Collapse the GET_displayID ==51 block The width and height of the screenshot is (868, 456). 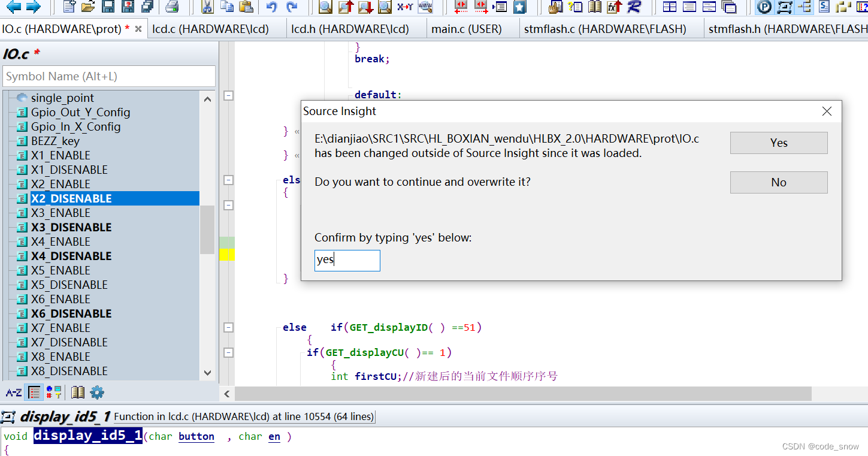pos(228,327)
